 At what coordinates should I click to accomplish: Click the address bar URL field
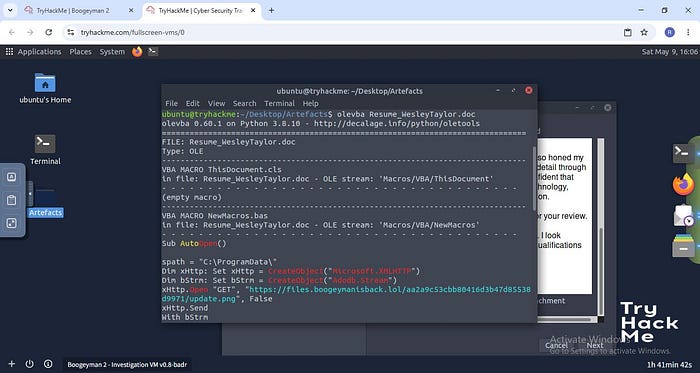point(348,32)
